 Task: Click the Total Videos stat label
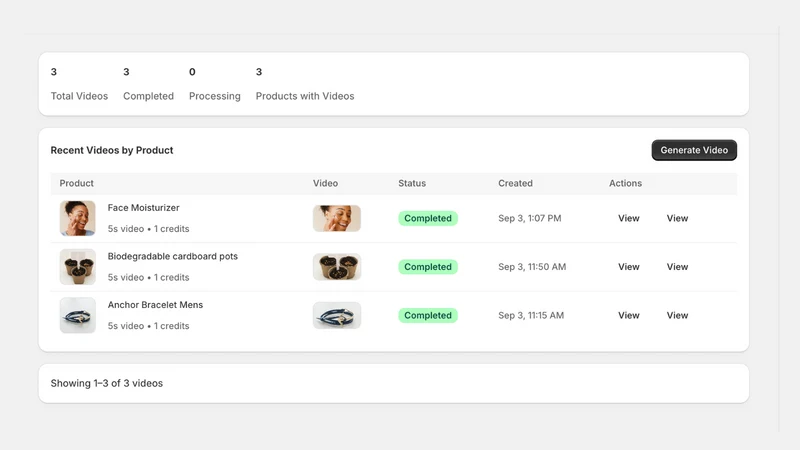pyautogui.click(x=79, y=96)
